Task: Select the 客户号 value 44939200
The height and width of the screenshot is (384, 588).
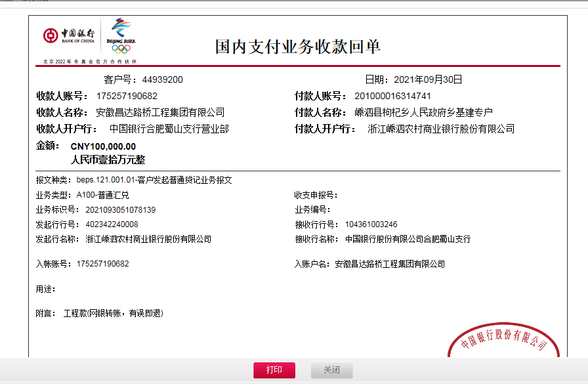Action: click(x=162, y=80)
